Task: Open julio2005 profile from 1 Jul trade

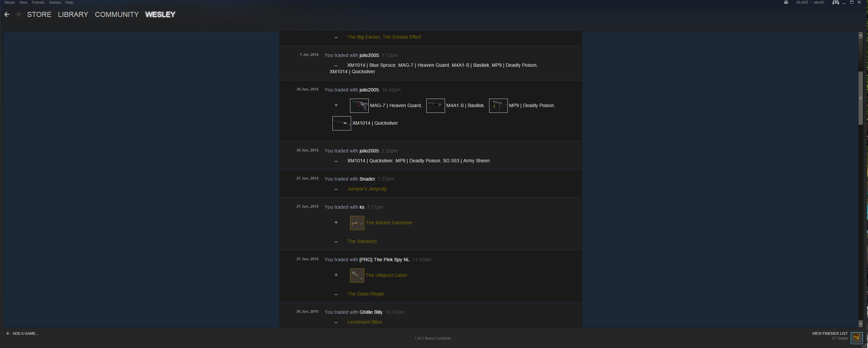Action: 369,55
